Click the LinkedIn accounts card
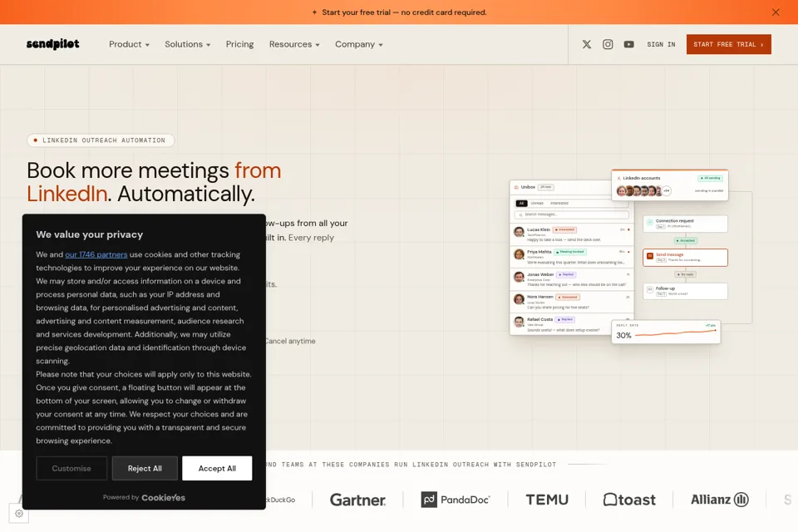 click(670, 185)
